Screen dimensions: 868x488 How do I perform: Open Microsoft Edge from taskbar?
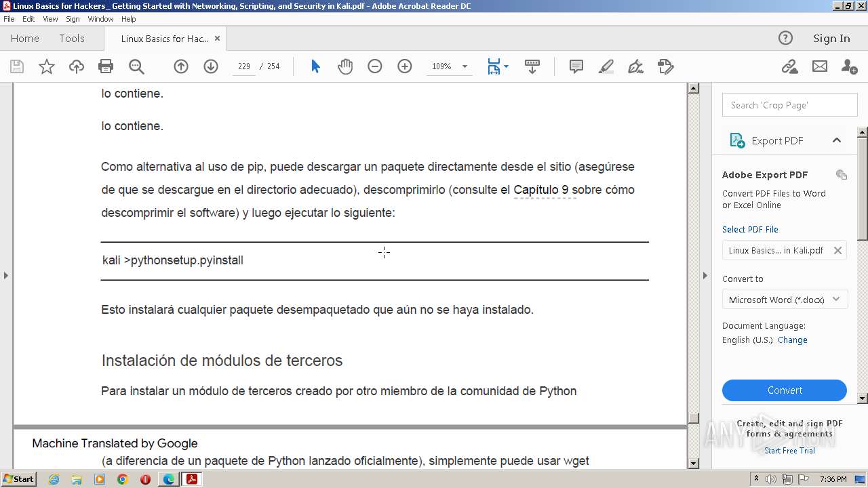tap(168, 479)
